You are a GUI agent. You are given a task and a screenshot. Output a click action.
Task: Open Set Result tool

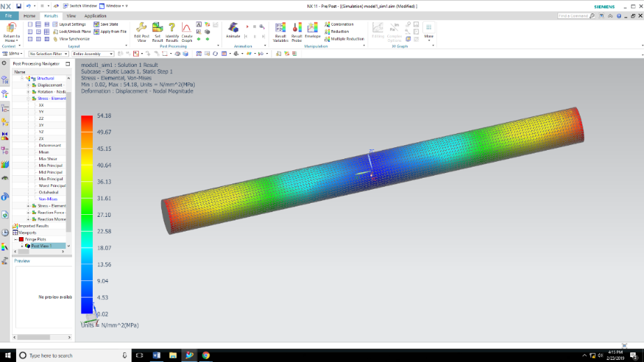(x=157, y=32)
